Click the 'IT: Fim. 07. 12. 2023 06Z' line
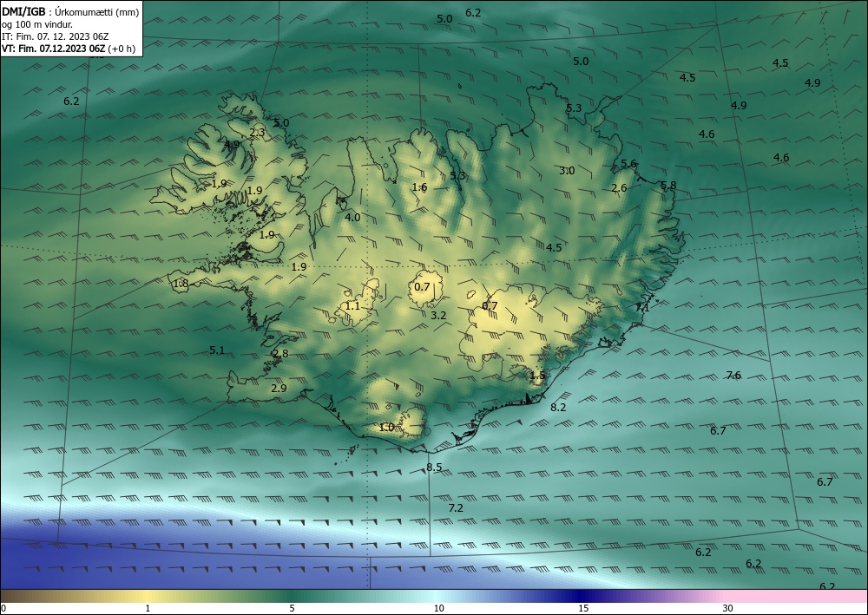 pos(55,36)
